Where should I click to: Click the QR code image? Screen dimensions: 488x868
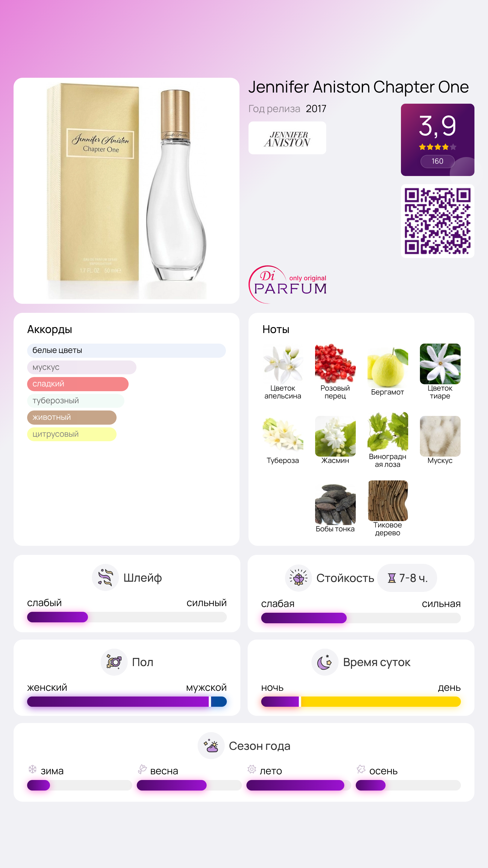(x=437, y=221)
